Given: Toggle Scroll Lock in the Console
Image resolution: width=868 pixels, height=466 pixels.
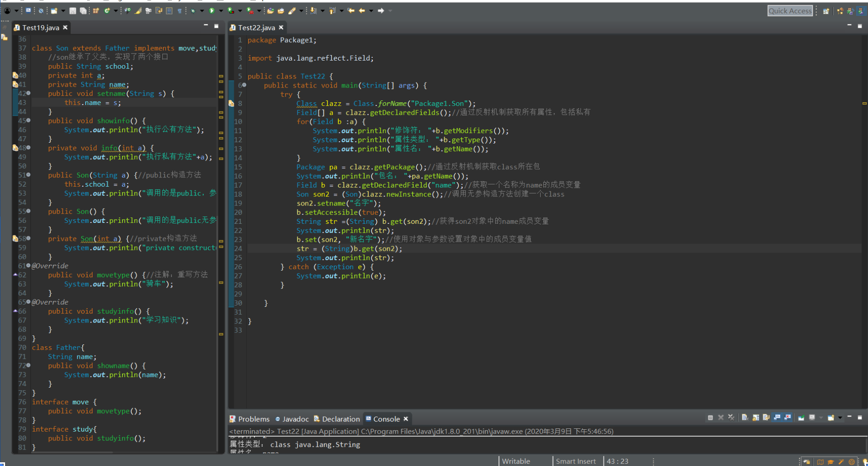Looking at the screenshot, I should pyautogui.click(x=756, y=417).
